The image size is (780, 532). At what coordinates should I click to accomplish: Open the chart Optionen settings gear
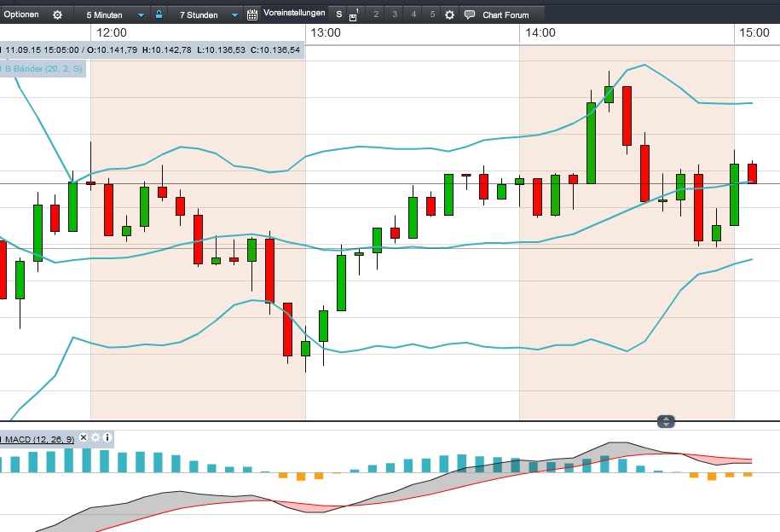pyautogui.click(x=56, y=14)
